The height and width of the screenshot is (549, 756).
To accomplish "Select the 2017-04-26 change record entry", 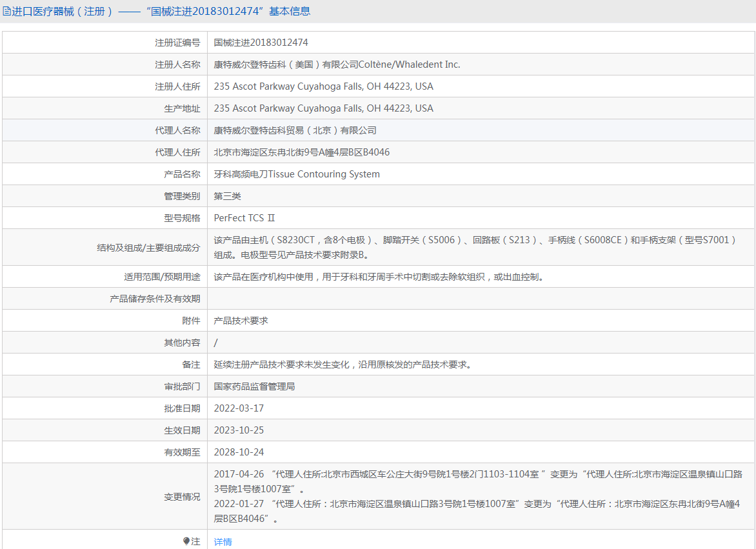I will coord(478,481).
